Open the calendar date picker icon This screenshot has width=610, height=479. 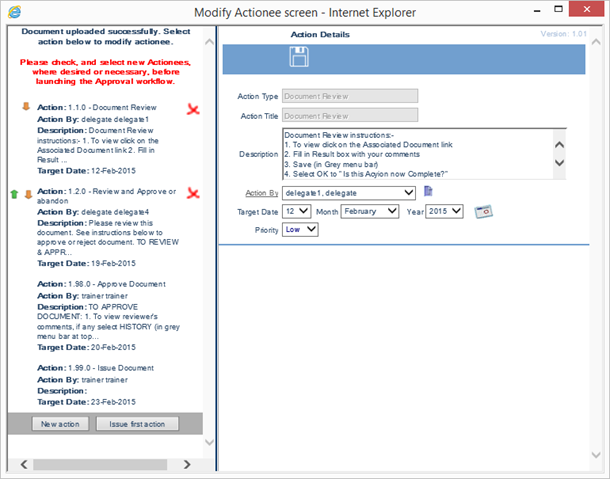pos(484,212)
